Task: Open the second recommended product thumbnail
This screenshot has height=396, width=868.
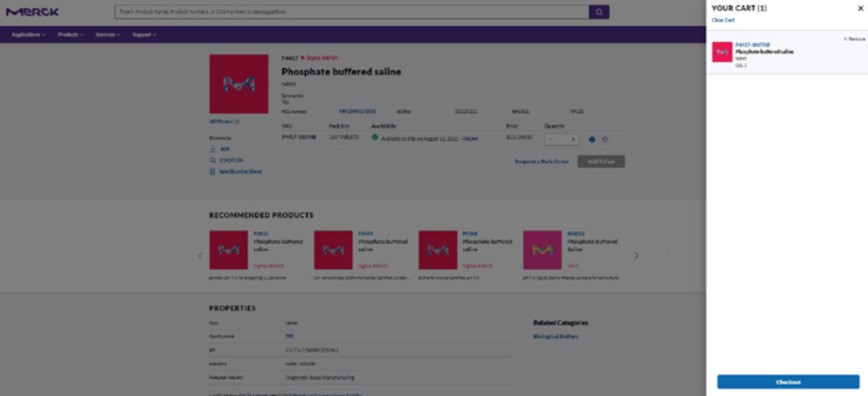Action: click(334, 250)
